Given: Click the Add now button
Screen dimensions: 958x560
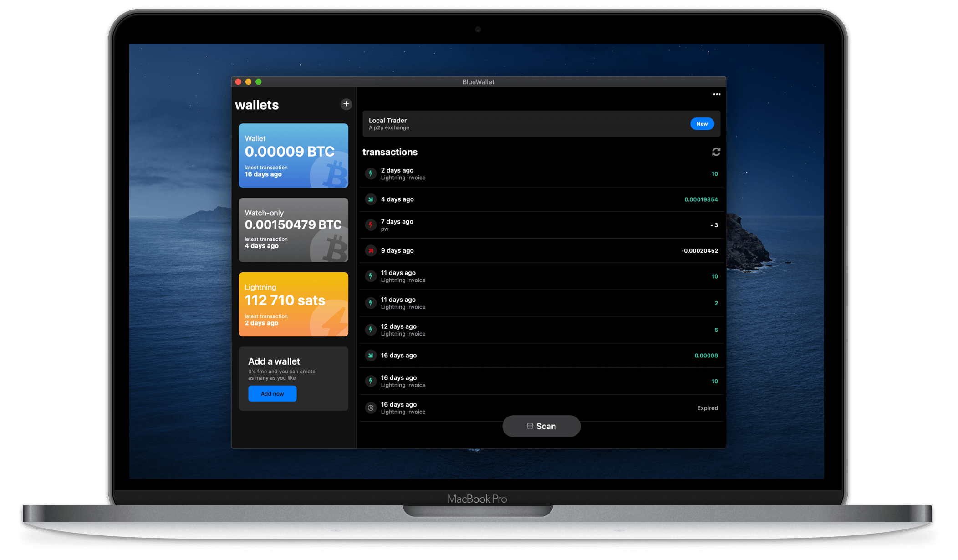Looking at the screenshot, I should point(271,393).
